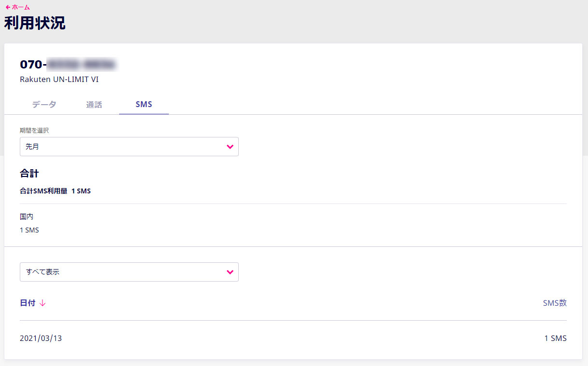Click the 合計 section heading
The image size is (588, 366).
[29, 173]
